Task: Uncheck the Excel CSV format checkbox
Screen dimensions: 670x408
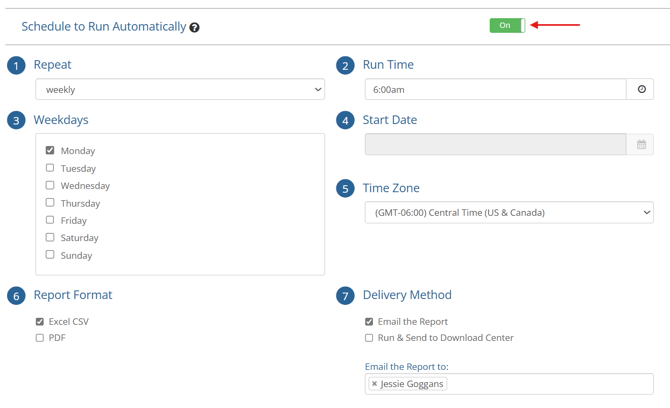Action: point(40,321)
